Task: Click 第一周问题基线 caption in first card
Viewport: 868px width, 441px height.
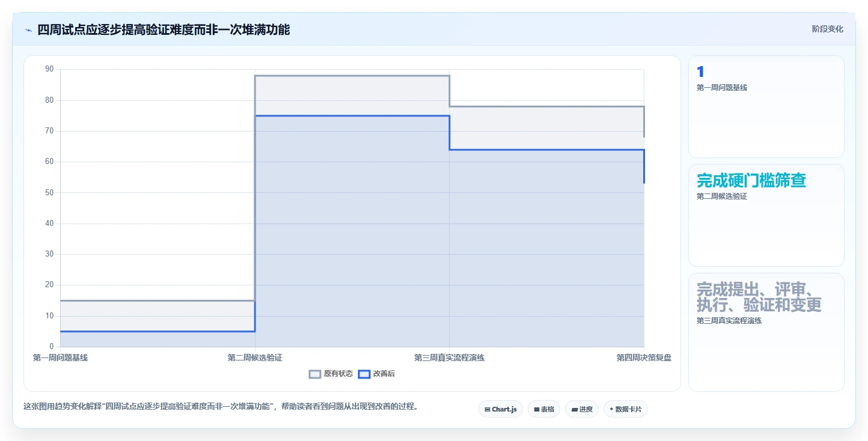Action: point(722,88)
